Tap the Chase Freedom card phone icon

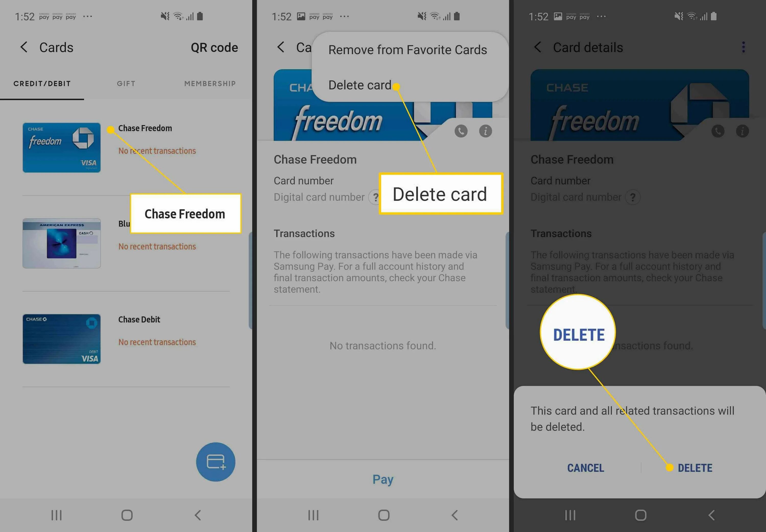point(460,130)
